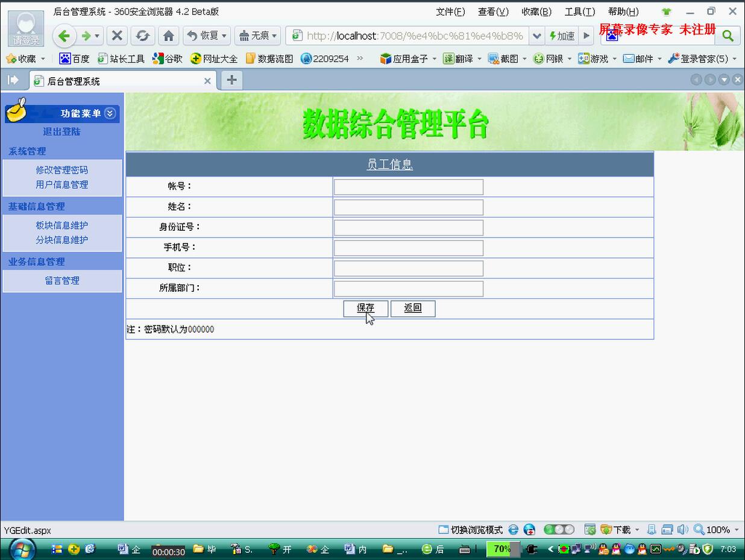Click the 手机号 input field
The image size is (745, 560).
(409, 248)
